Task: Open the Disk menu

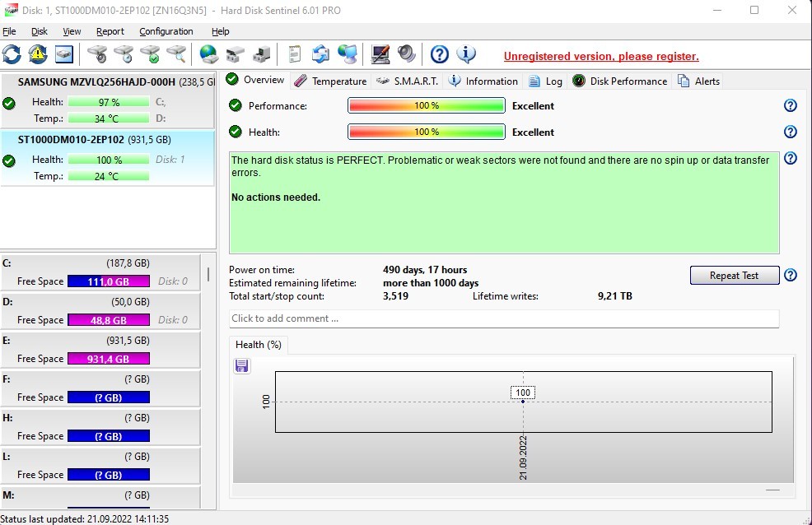Action: (40, 31)
